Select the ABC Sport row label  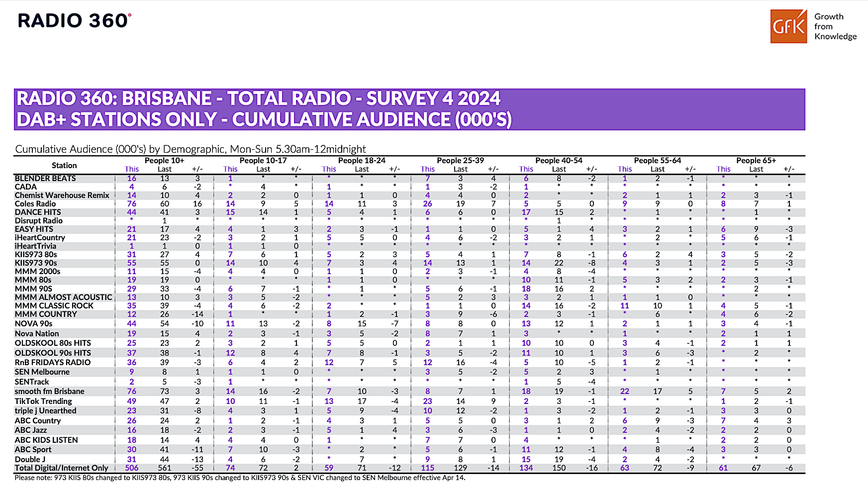tap(33, 449)
